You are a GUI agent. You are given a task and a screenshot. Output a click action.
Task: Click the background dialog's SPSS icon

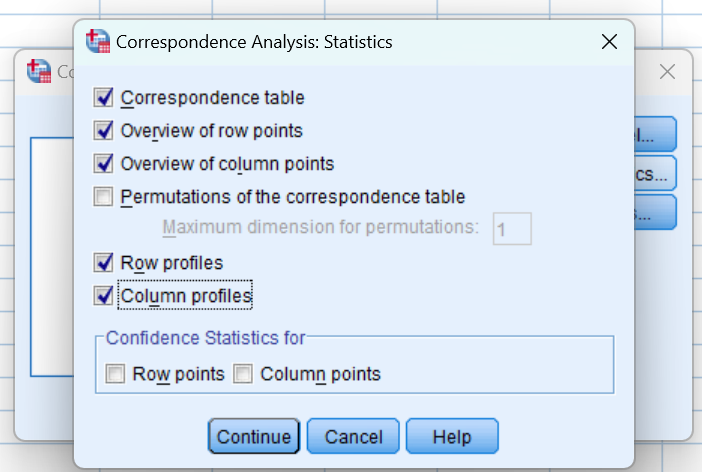pos(39,72)
